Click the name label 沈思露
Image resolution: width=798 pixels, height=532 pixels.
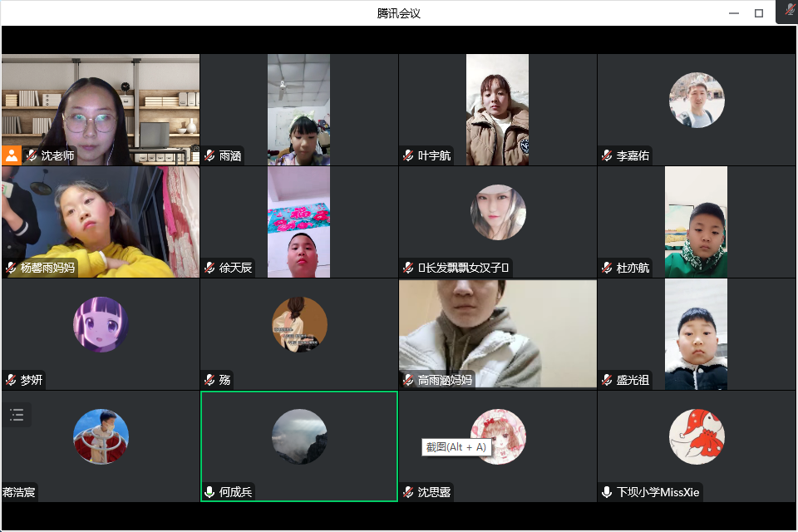click(434, 492)
